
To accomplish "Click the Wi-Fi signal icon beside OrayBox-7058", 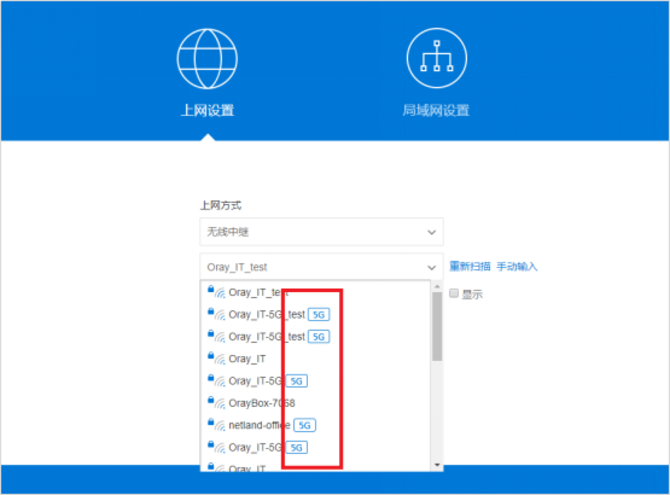I will coord(220,403).
